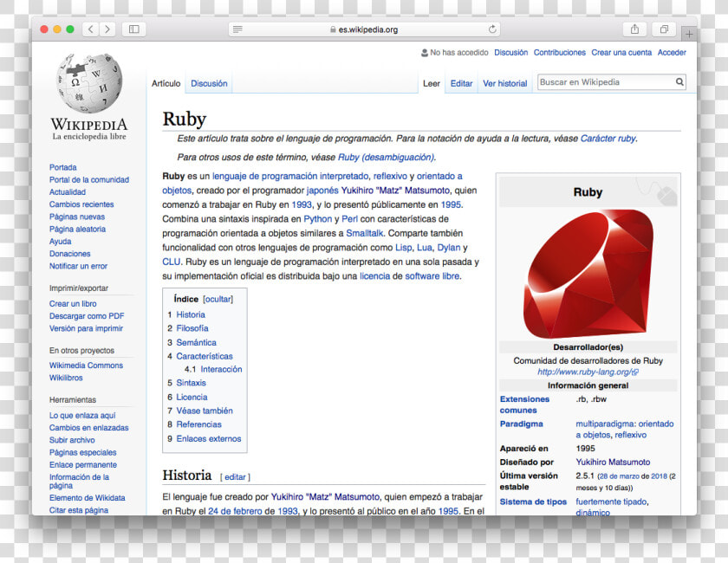Open Portal de la comunidad

[89, 179]
